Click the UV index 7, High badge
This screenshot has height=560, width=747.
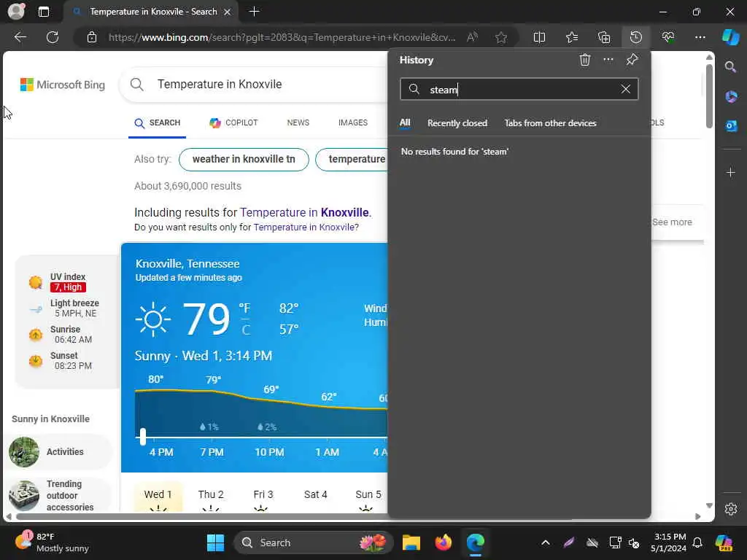click(x=69, y=287)
